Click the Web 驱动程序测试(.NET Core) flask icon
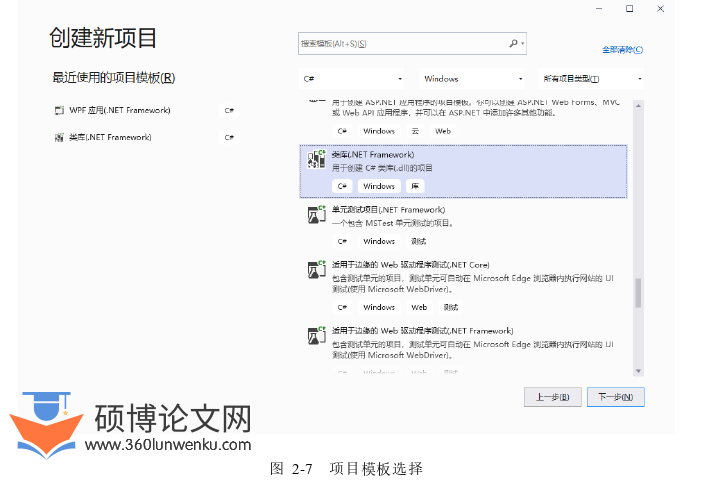The height and width of the screenshot is (482, 715). 317,270
